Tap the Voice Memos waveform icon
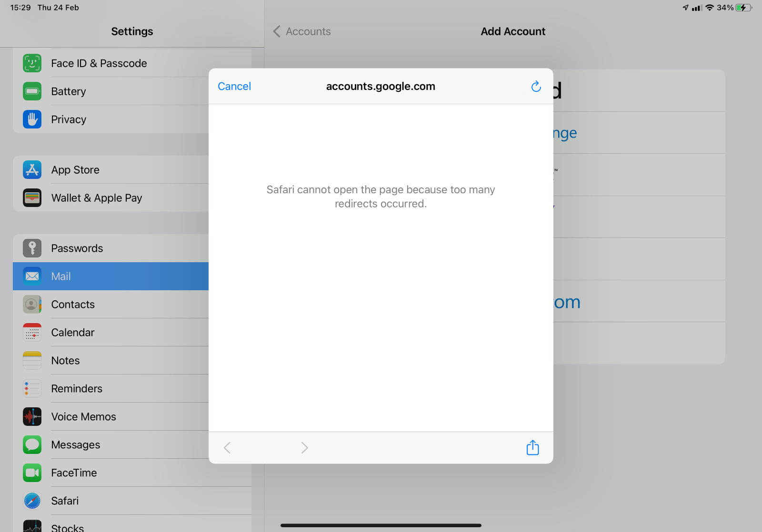Image resolution: width=762 pixels, height=532 pixels. tap(32, 417)
